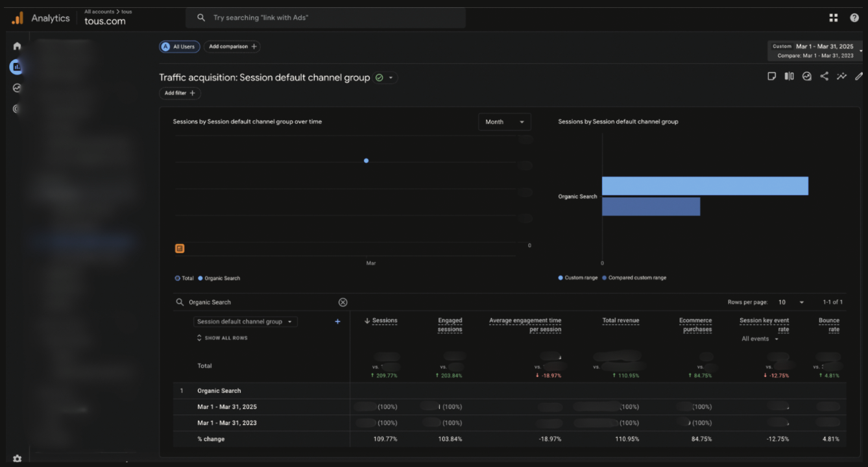Open Rows per page dropdown
868x467 pixels.
point(791,302)
